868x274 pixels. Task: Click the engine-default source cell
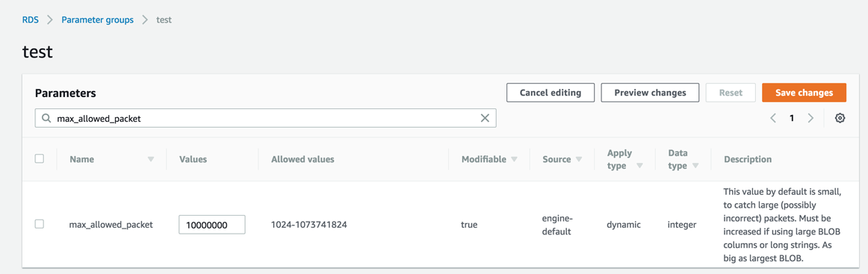(x=557, y=225)
